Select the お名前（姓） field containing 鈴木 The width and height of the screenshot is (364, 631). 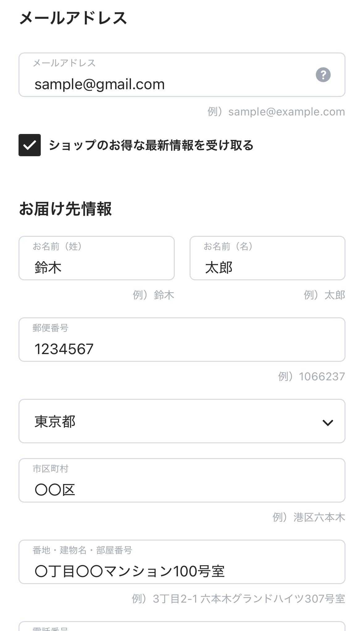tap(97, 258)
